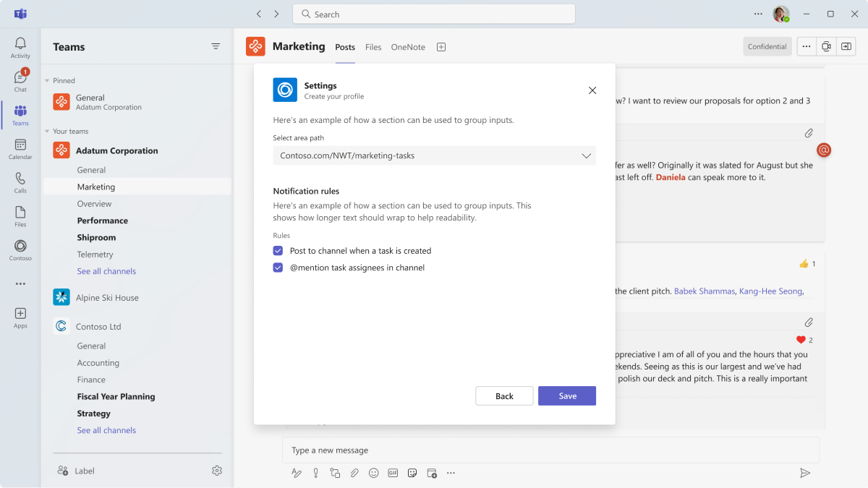Click the Back button
The height and width of the screenshot is (488, 868).
click(x=504, y=396)
